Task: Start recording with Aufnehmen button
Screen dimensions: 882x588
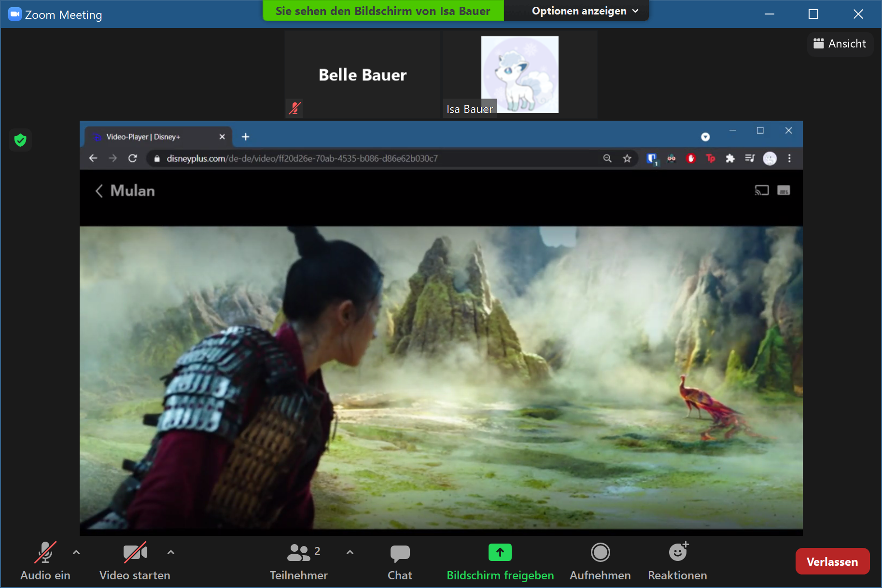Action: point(600,560)
